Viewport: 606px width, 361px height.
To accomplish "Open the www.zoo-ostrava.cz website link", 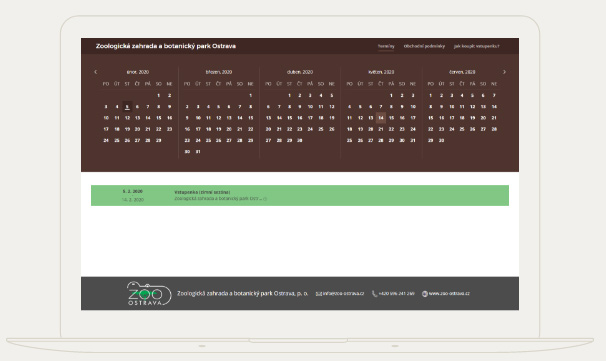I will (x=449, y=294).
